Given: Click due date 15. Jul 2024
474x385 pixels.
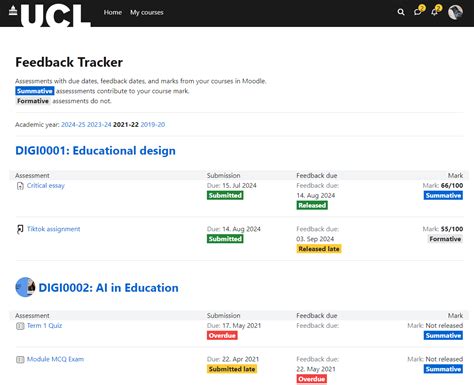Looking at the screenshot, I should tap(239, 185).
